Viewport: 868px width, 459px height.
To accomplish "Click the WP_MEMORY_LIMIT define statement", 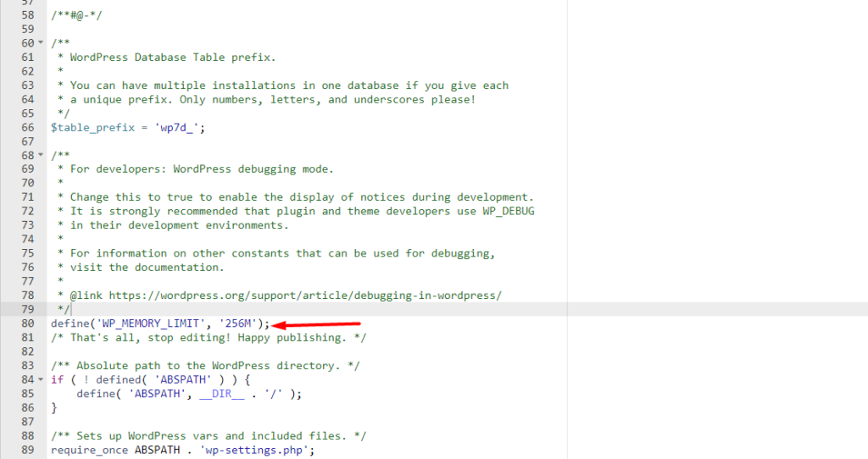I will [160, 324].
